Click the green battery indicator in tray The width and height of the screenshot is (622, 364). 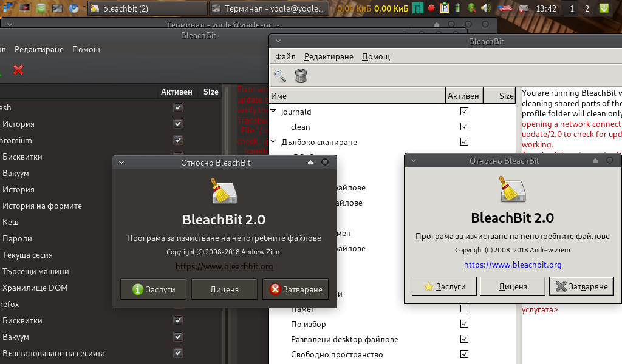(x=457, y=8)
